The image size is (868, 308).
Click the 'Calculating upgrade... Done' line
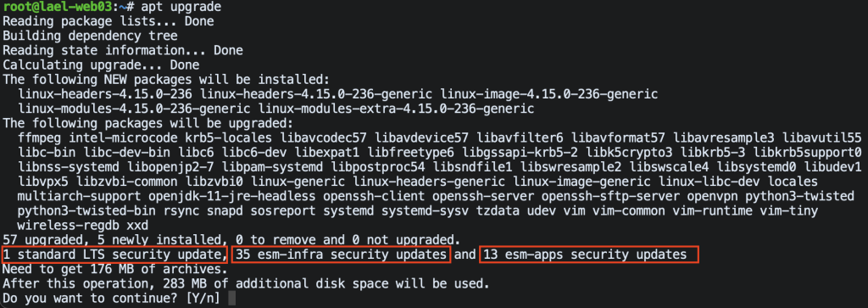[102, 64]
